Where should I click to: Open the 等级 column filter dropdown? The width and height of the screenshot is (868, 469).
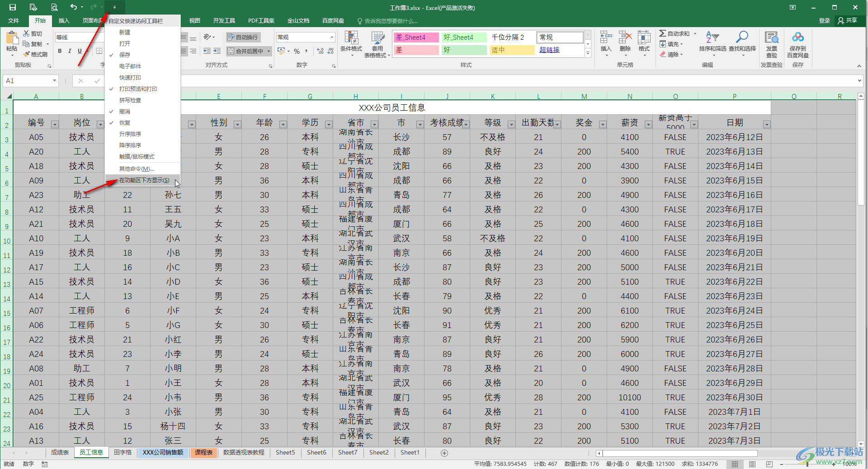(511, 124)
